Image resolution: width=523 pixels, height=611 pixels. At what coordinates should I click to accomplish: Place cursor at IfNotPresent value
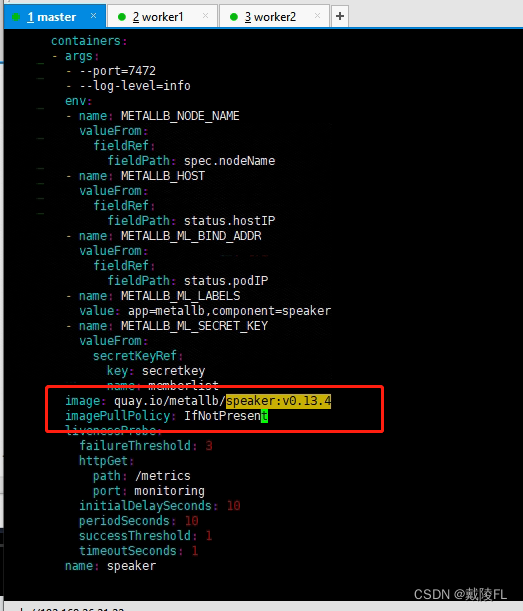coord(226,416)
